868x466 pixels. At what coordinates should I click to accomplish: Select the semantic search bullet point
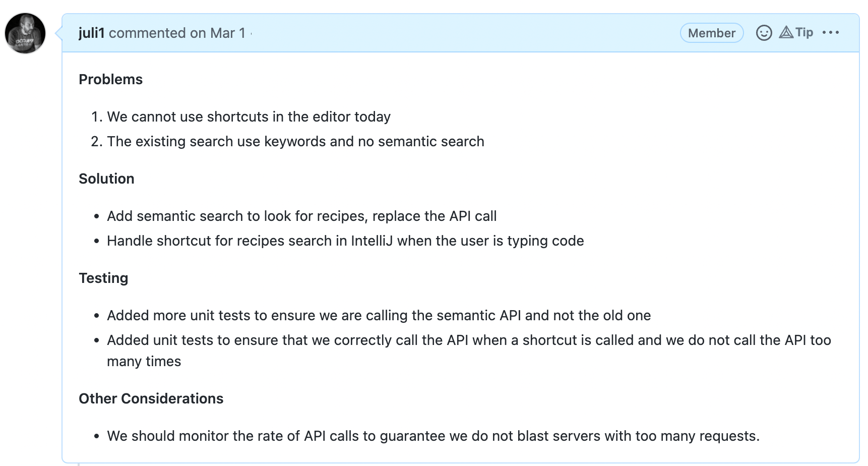[301, 216]
